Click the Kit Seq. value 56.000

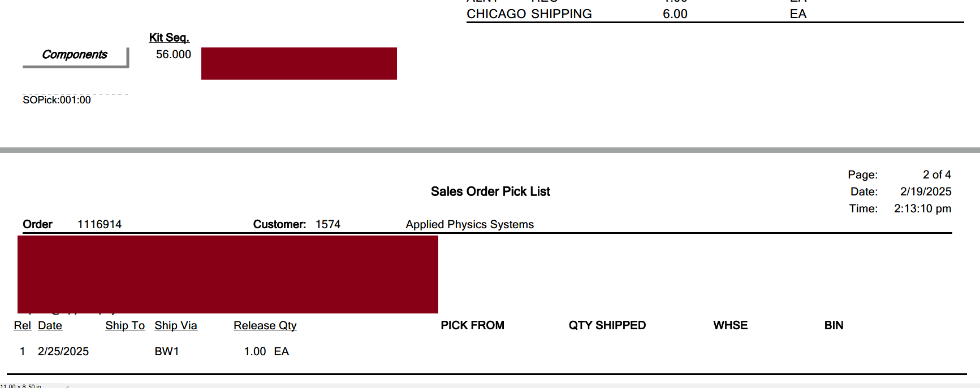click(174, 55)
